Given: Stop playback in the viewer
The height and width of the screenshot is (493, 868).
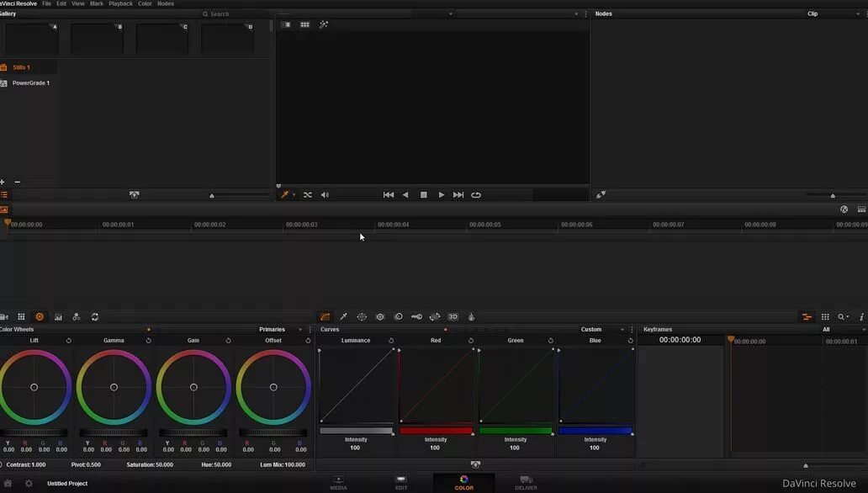Looking at the screenshot, I should point(423,195).
